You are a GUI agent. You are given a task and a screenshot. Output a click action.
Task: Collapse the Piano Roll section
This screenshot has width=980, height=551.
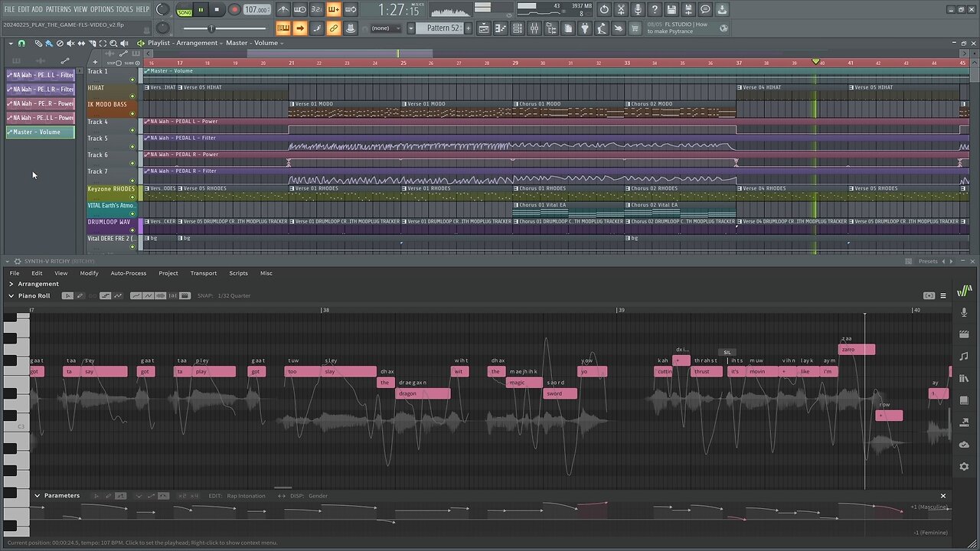(x=11, y=295)
